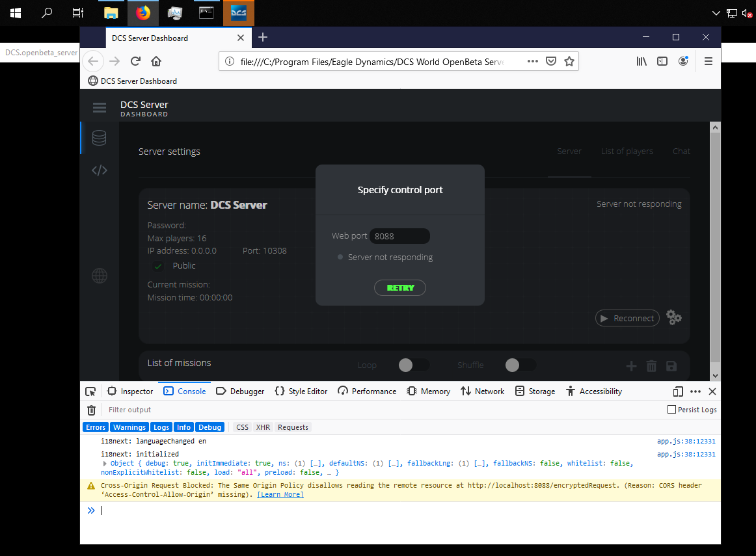756x556 pixels.
Task: Bookmark this page with the star
Action: coord(569,61)
